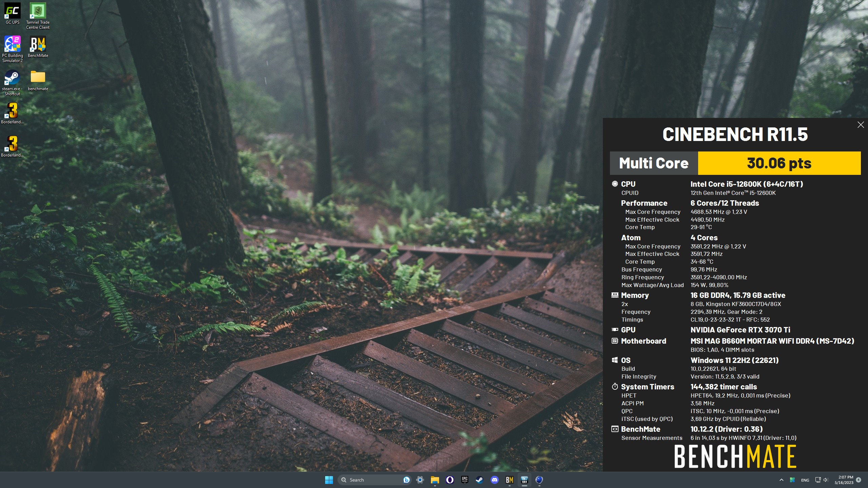Select the benchmate folder on desktop
Image resolution: width=868 pixels, height=488 pixels.
[38, 80]
